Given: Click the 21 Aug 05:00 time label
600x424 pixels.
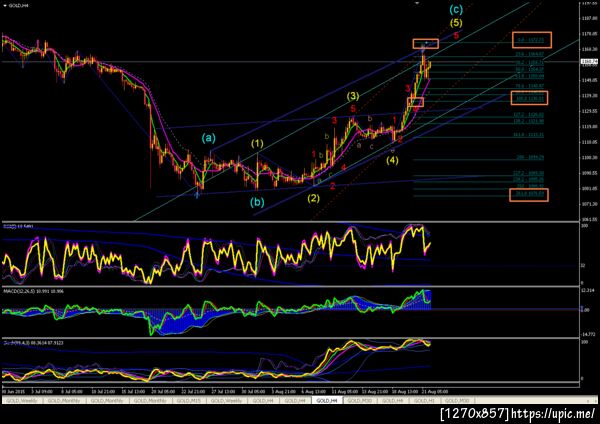Looking at the screenshot, I should tap(435, 392).
